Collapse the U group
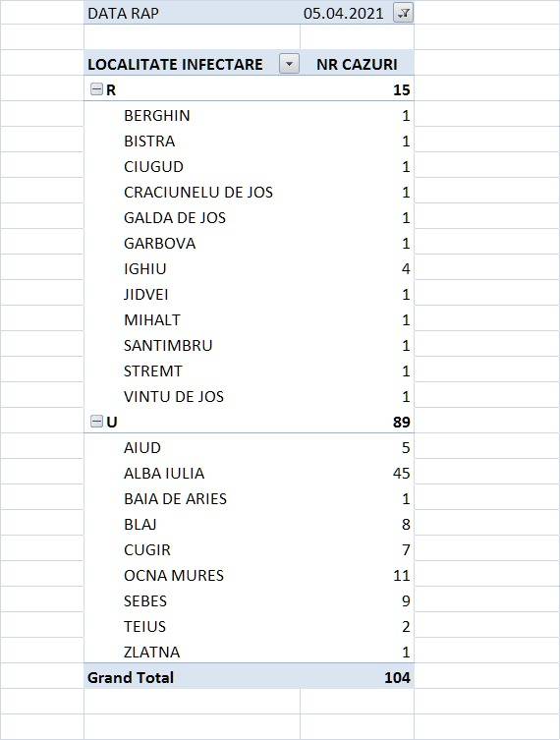Viewport: 560px width, 740px height. pyautogui.click(x=96, y=421)
